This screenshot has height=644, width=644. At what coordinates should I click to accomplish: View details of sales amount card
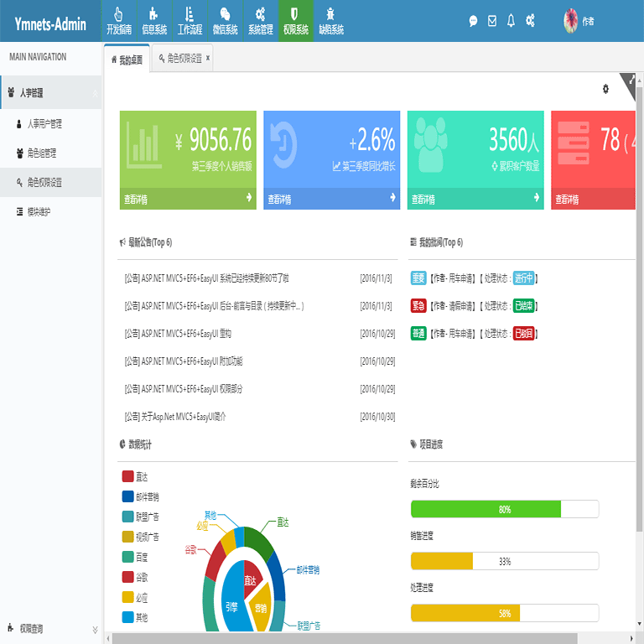point(188,199)
